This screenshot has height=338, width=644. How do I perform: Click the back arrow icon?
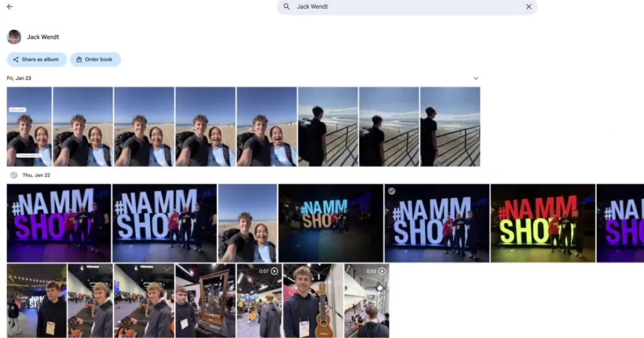point(9,7)
